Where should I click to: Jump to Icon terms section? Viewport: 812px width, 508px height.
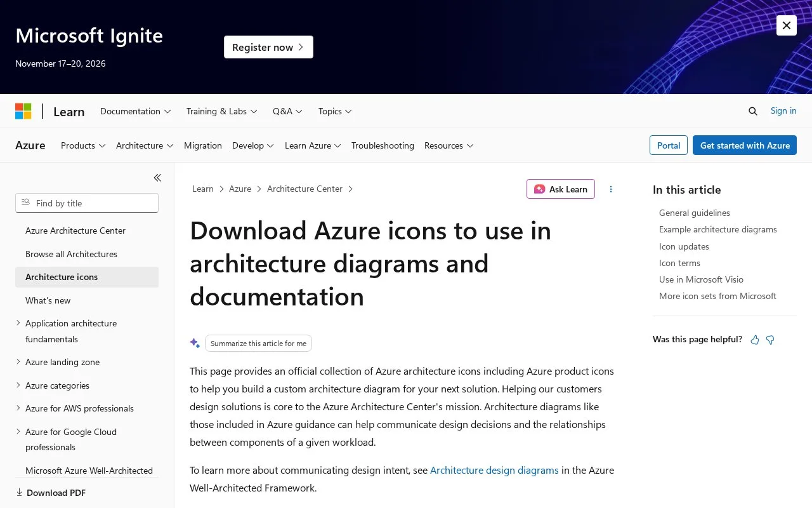pos(679,263)
